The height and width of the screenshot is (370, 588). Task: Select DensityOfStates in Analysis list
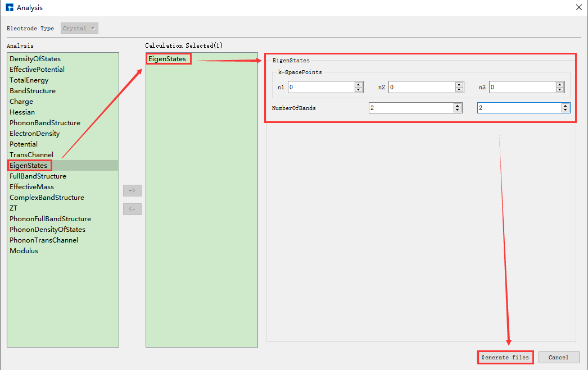[35, 59]
